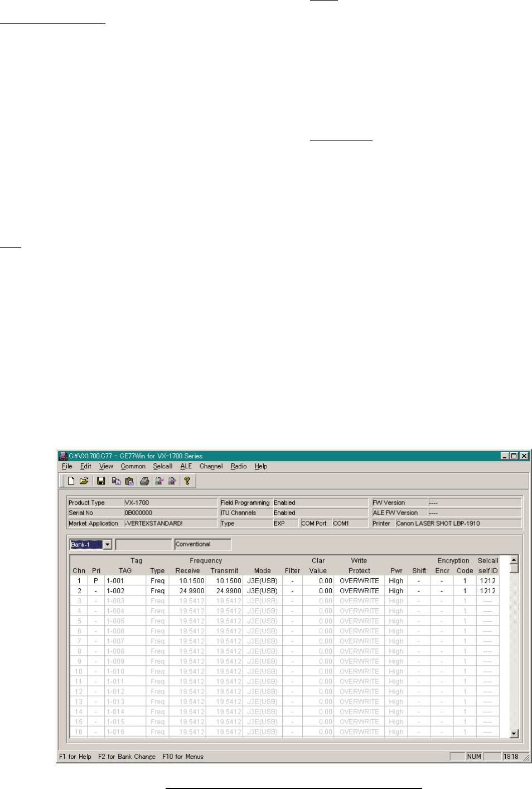The width and height of the screenshot is (532, 789).
Task: Click the Type value EXP
Action: [x=286, y=524]
